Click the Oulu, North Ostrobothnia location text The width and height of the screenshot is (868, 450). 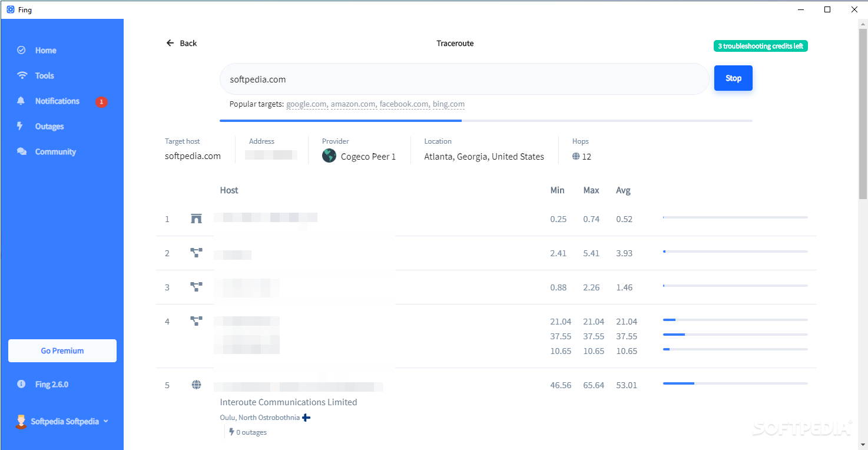260,418
